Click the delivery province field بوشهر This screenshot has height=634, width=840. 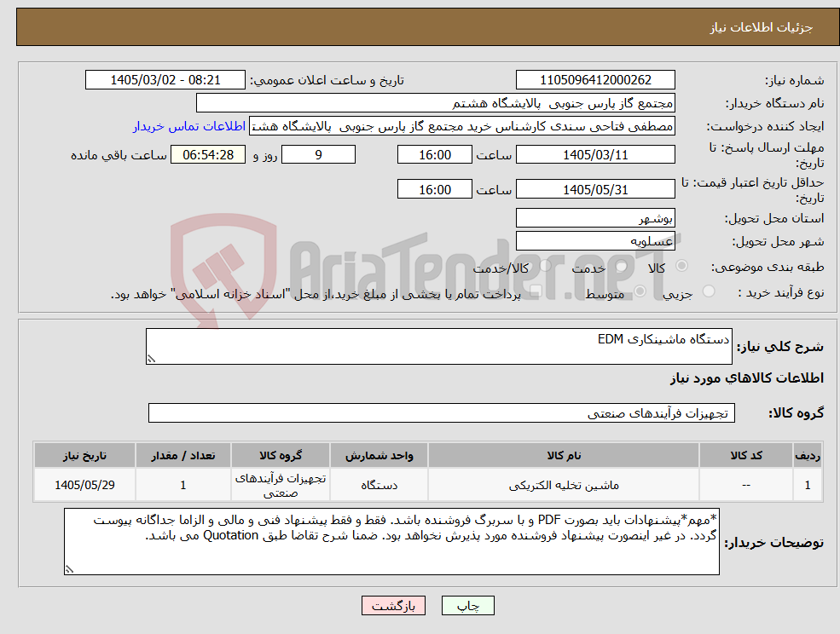595,218
